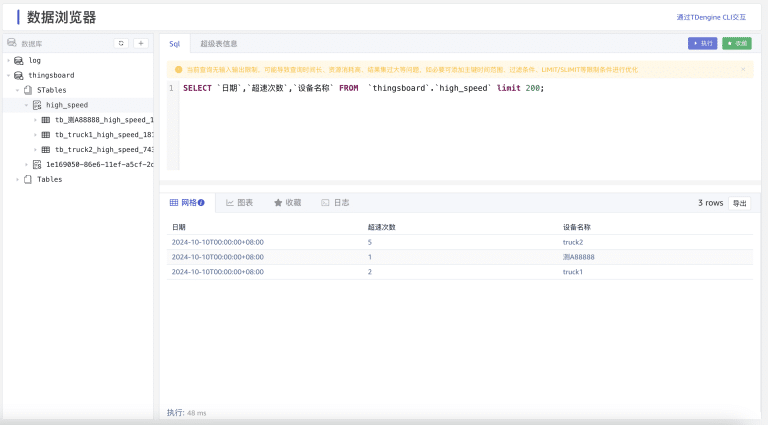The height and width of the screenshot is (425, 768).
Task: Collapse the thingsboard database node
Action: [x=8, y=75]
